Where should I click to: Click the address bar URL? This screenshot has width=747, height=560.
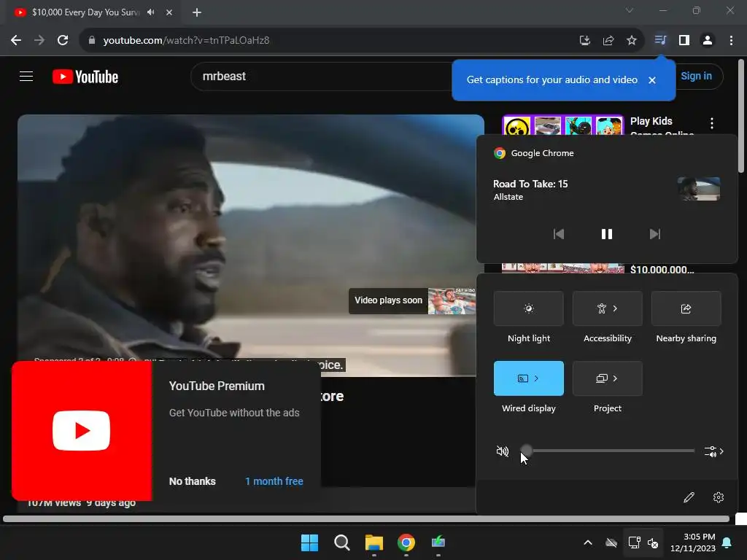(186, 41)
